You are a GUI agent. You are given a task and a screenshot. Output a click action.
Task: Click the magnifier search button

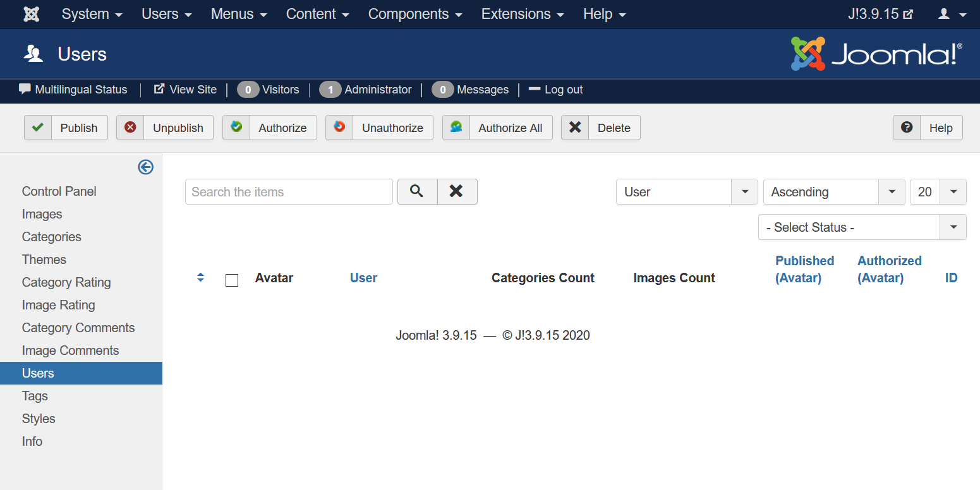tap(417, 191)
